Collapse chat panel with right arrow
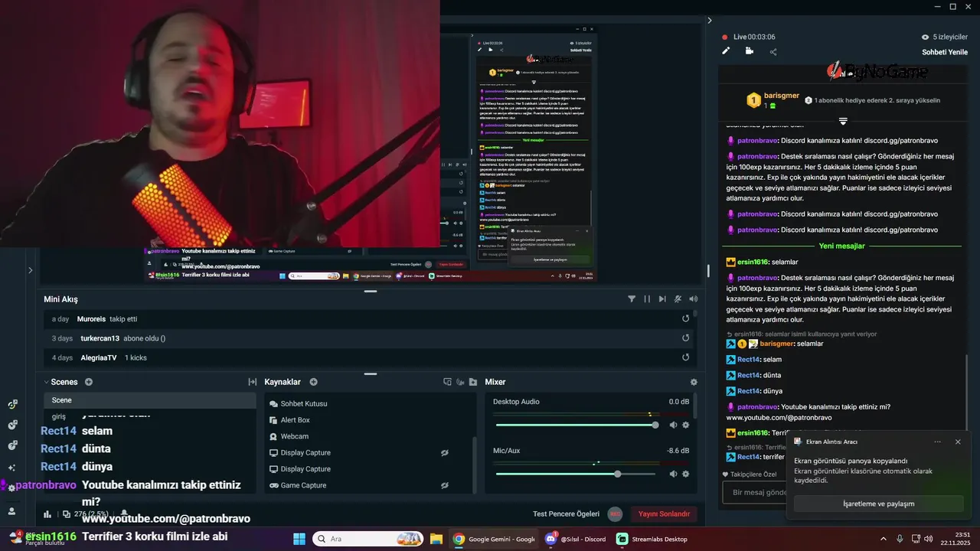This screenshot has width=980, height=551. pos(709,21)
